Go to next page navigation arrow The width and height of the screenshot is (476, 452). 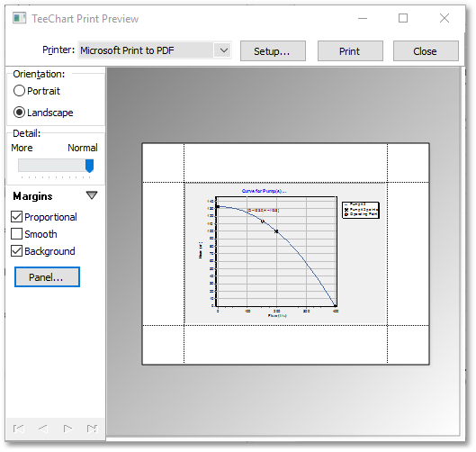67,429
